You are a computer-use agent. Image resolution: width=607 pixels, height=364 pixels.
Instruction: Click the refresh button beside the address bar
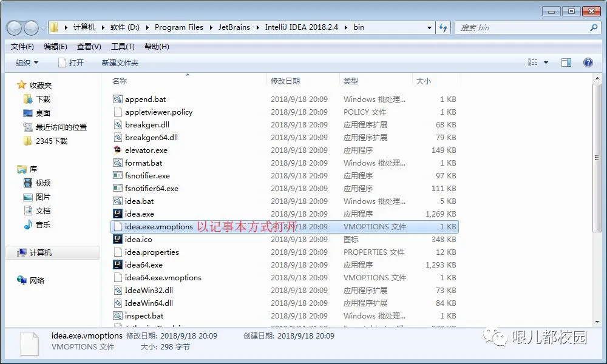443,28
